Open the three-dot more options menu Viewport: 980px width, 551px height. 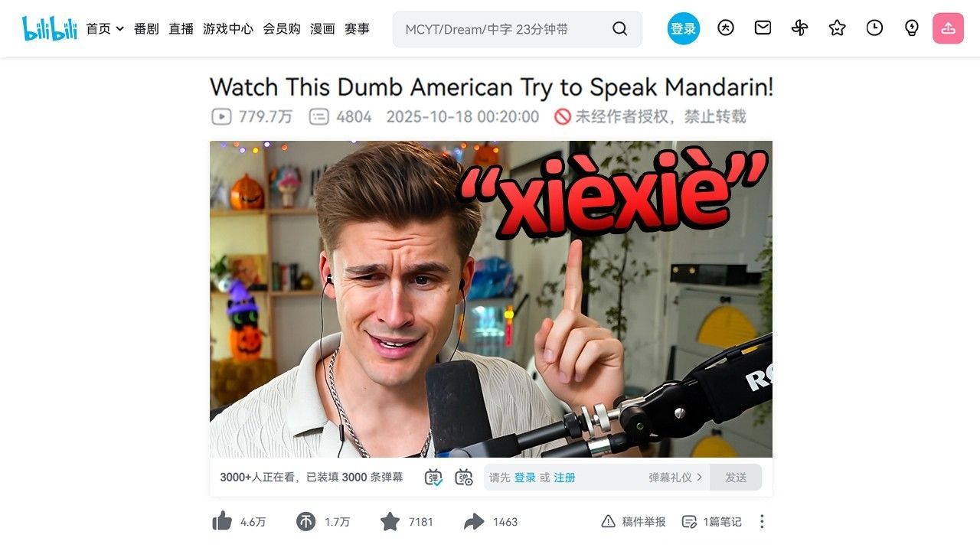762,521
